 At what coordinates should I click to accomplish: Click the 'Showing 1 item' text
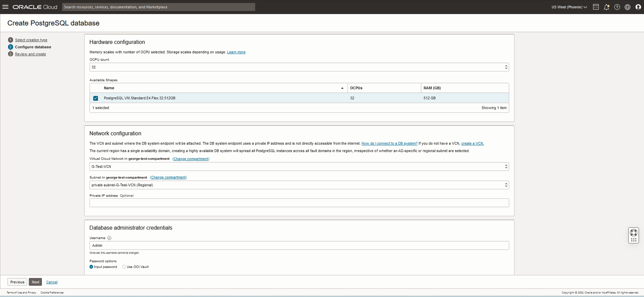coord(494,108)
